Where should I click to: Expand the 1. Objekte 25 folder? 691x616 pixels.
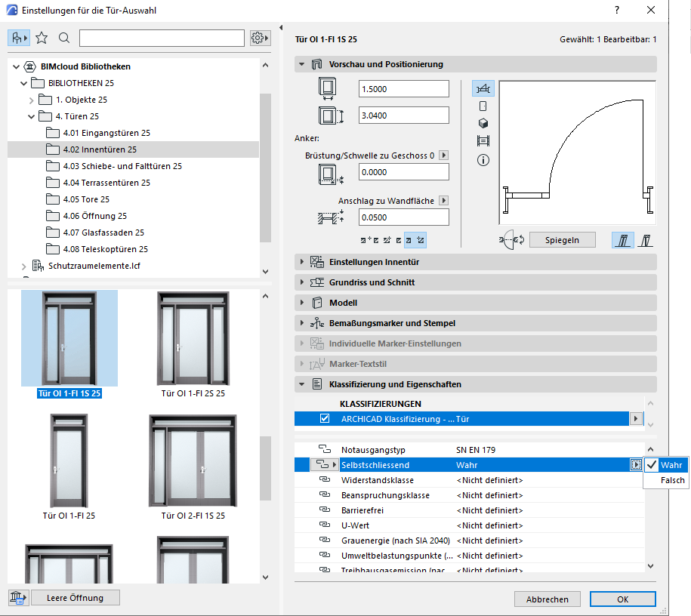coord(31,100)
